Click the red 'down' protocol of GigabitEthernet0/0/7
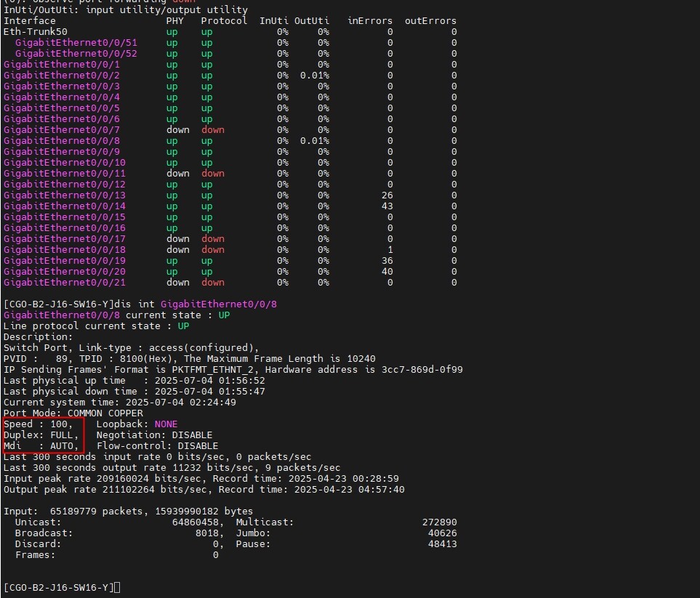 [x=213, y=130]
